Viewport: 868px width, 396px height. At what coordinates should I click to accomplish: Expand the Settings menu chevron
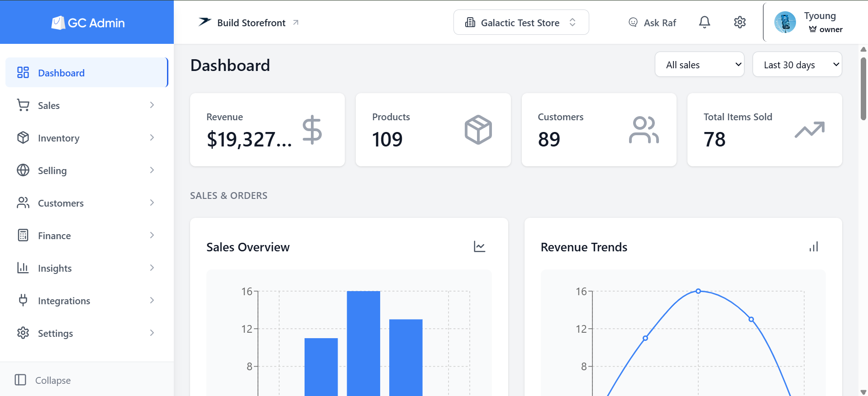152,333
